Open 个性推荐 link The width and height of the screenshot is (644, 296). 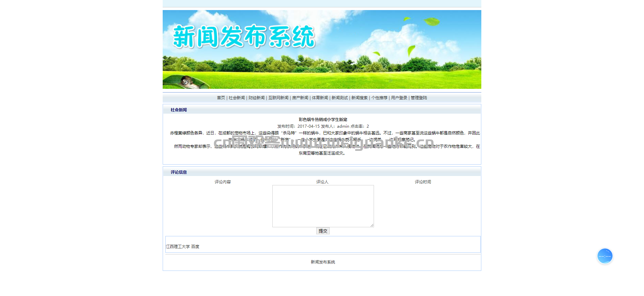pyautogui.click(x=379, y=98)
